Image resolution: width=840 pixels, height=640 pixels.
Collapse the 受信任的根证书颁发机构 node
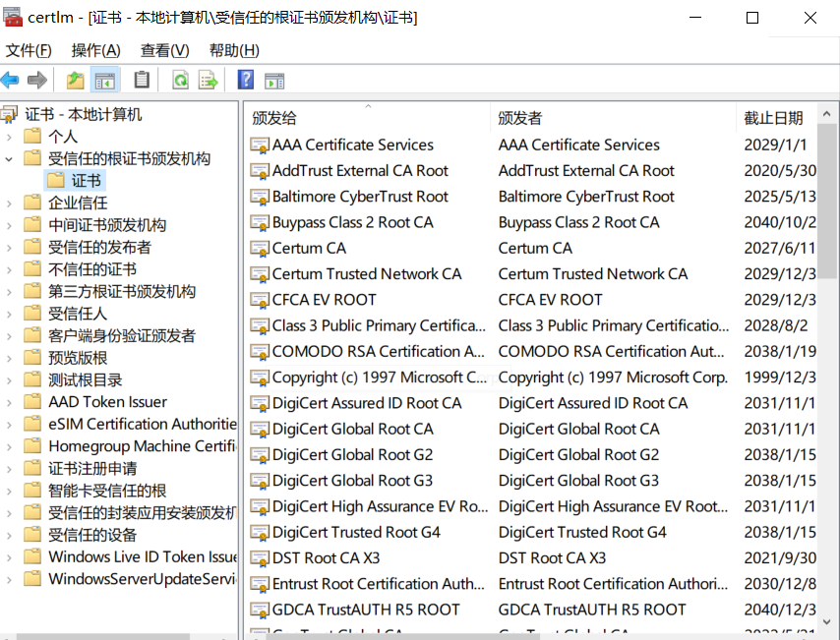click(9, 159)
